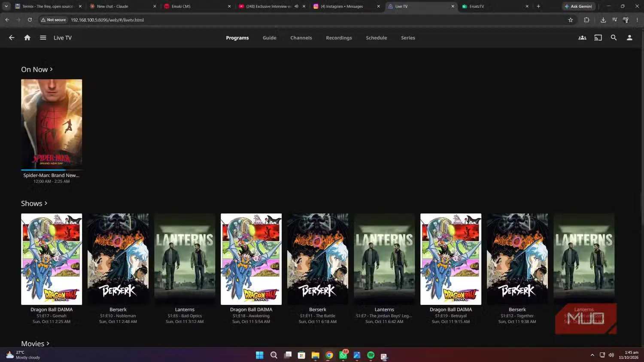Switch to the Channels tab
The height and width of the screenshot is (362, 644).
(301, 38)
